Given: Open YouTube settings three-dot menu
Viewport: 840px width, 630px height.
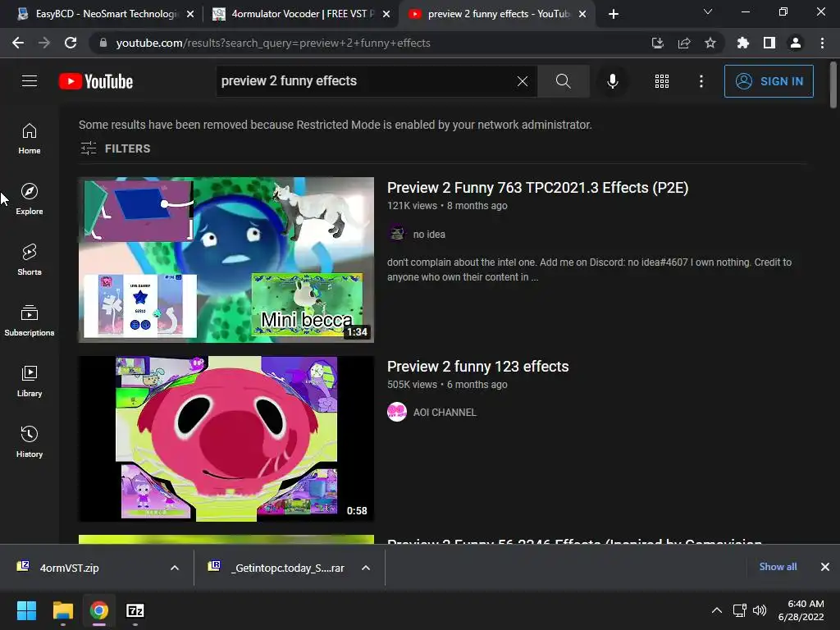Looking at the screenshot, I should coord(701,81).
